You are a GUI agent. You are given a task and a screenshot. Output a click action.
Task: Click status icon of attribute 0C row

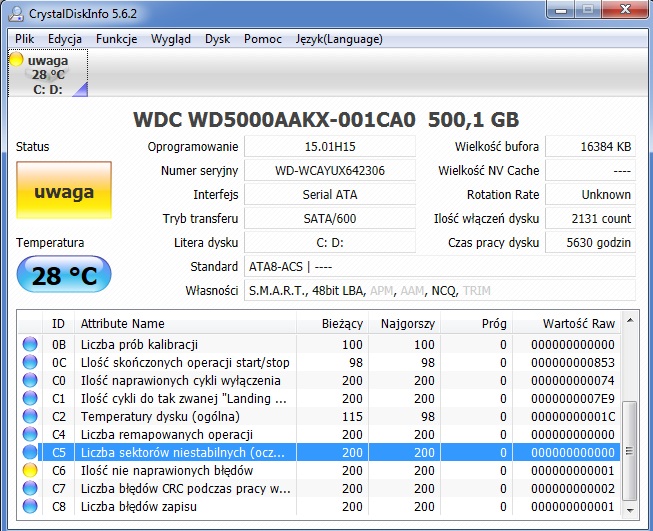click(30, 362)
